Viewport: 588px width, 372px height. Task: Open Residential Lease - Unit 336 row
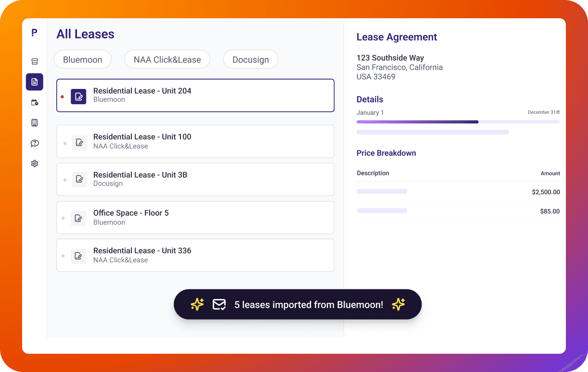[x=195, y=255]
